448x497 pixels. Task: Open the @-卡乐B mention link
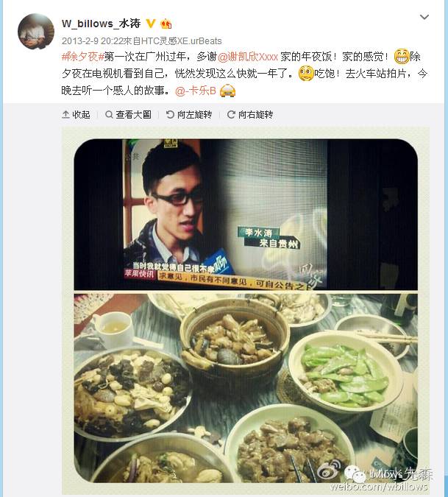(x=196, y=91)
